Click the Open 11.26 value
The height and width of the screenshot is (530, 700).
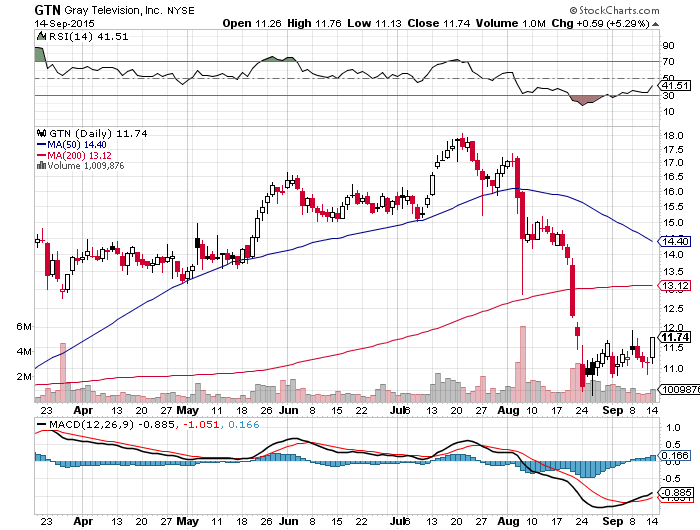coord(252,23)
